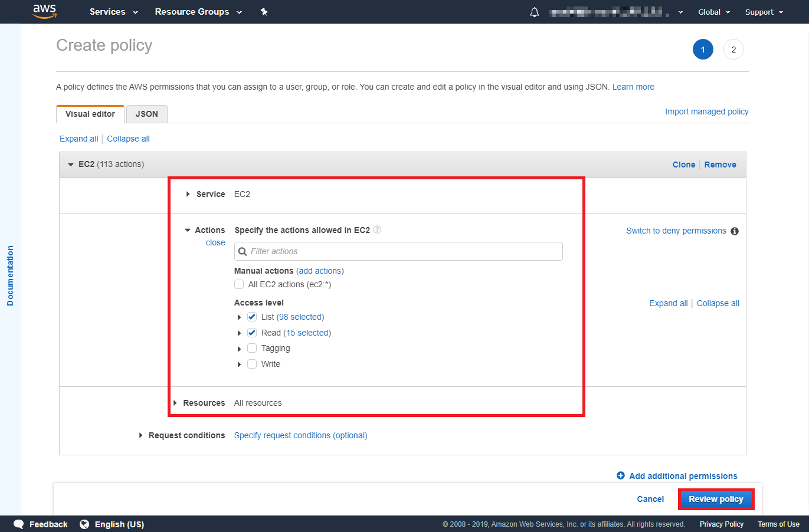Click the 98 selected link
Screen dimensions: 809x532
tap(300, 317)
